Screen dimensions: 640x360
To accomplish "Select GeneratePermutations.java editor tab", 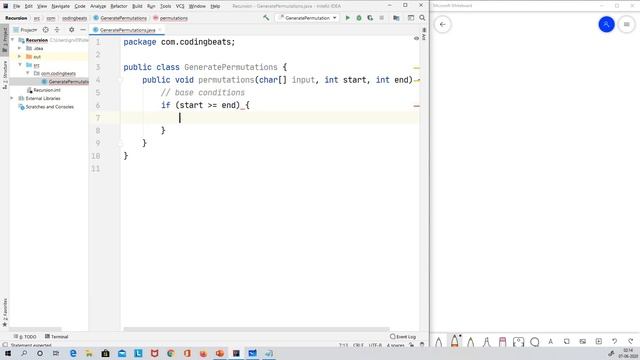I will [127, 30].
